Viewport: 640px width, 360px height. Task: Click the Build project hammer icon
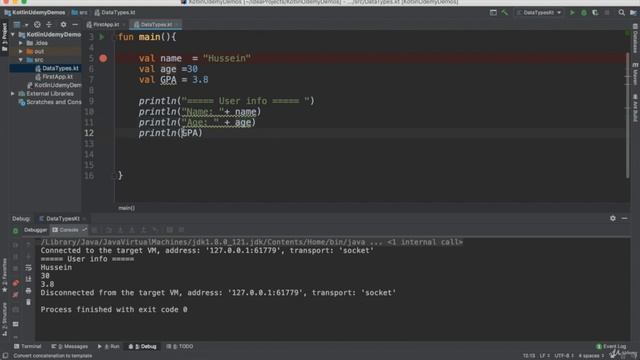point(505,13)
